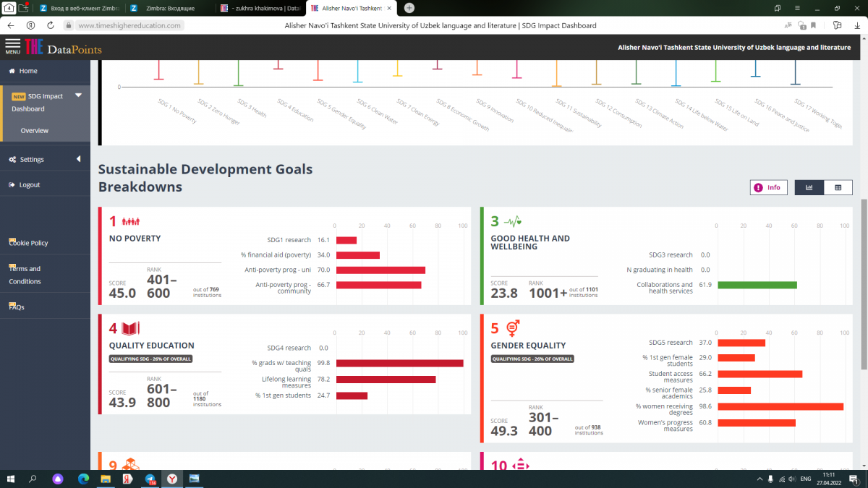868x488 pixels.
Task: Click the SDG 5 gender symbol icon
Action: pos(513,328)
